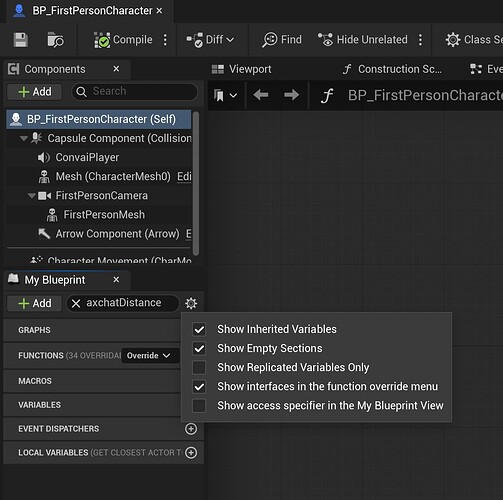Click the function icon in graph breadcrumb
503x500 pixels.
pyautogui.click(x=327, y=96)
